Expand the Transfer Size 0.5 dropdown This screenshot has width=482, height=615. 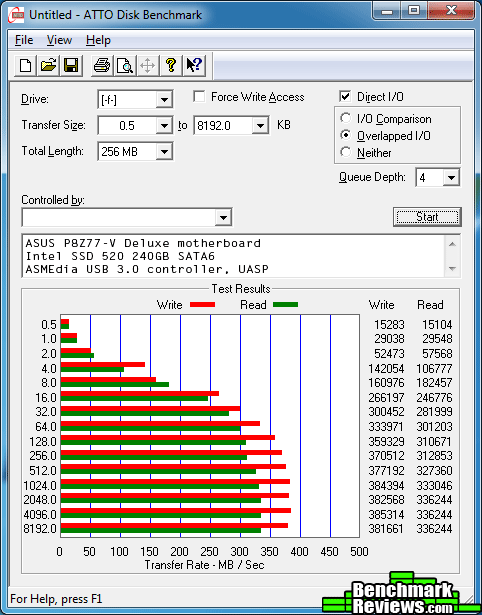click(164, 126)
